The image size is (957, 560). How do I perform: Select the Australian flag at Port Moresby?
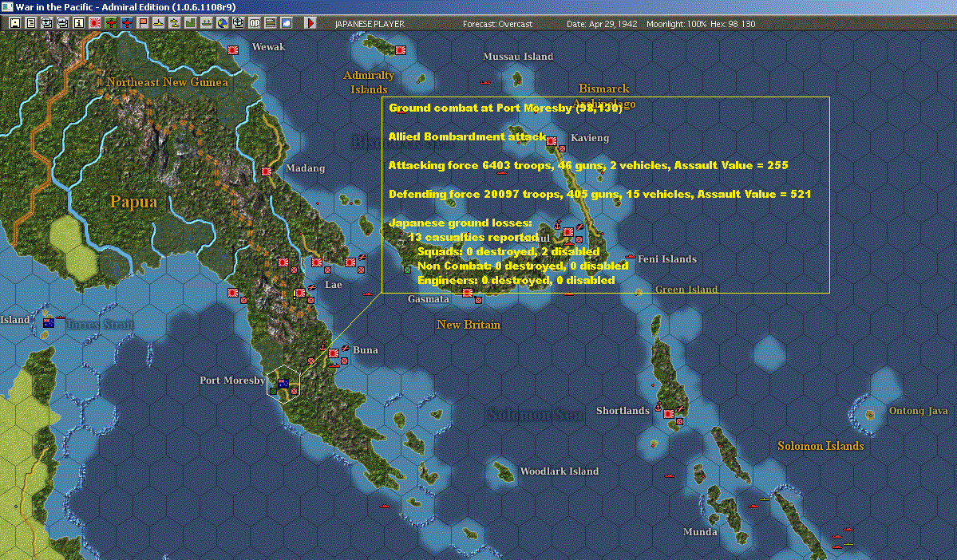point(283,383)
